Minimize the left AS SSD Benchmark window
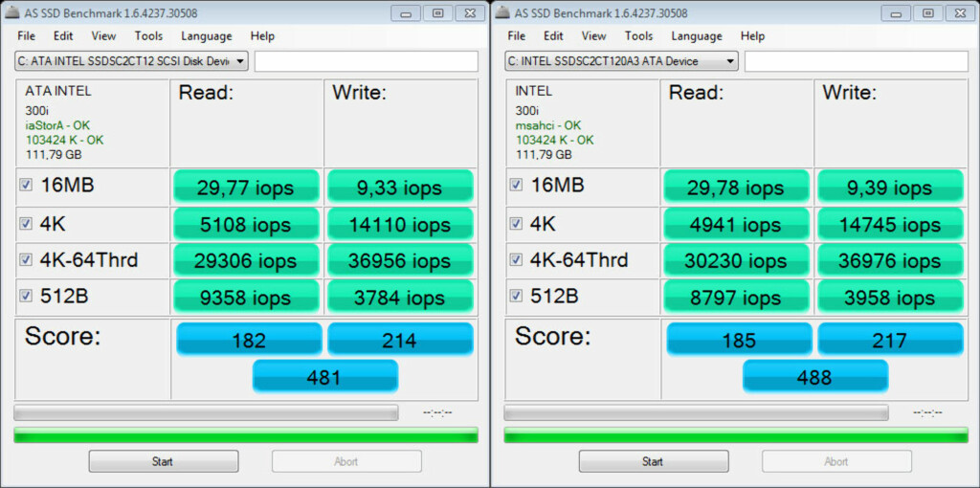 point(406,12)
